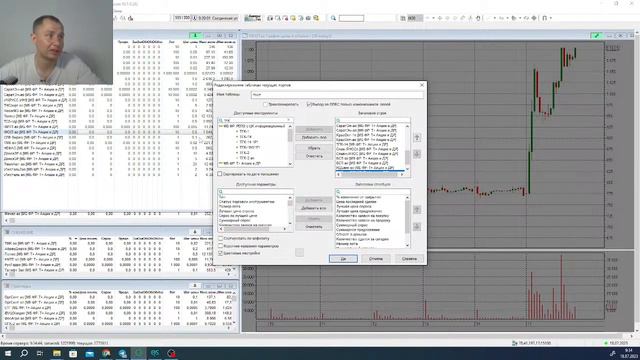Click Очистить button for column headers

(x=314, y=227)
